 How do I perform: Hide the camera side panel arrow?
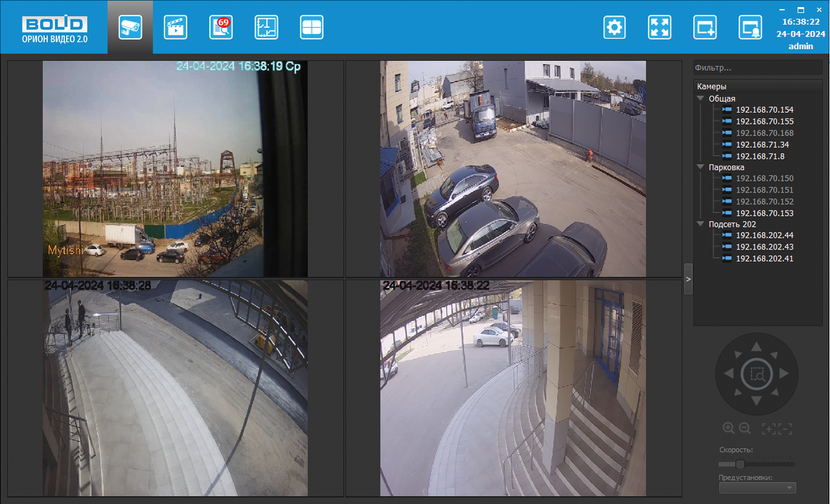[x=688, y=279]
